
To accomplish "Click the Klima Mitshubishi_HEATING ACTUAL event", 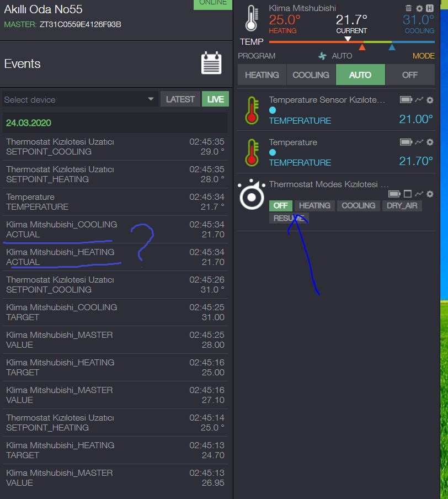I will click(x=115, y=257).
